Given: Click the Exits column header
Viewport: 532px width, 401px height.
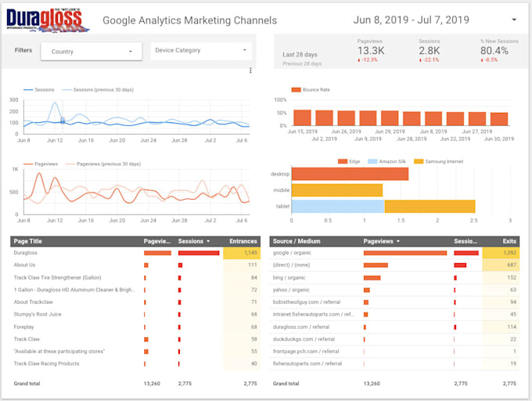Looking at the screenshot, I should click(x=509, y=241).
